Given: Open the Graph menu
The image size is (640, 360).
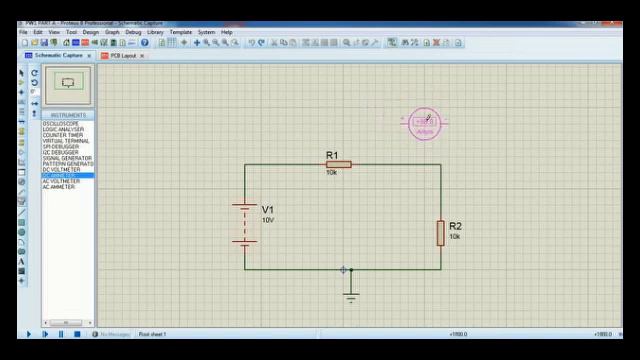Looking at the screenshot, I should 112,32.
